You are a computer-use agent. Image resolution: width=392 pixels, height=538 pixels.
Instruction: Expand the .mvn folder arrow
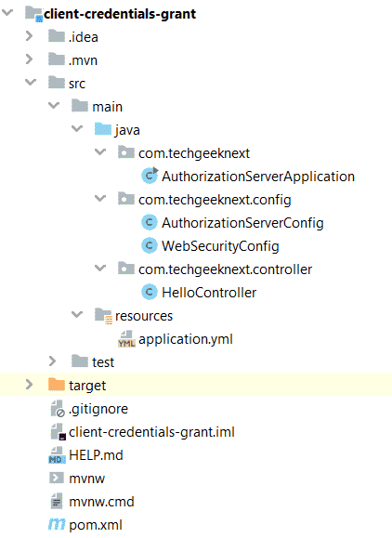[x=29, y=59]
